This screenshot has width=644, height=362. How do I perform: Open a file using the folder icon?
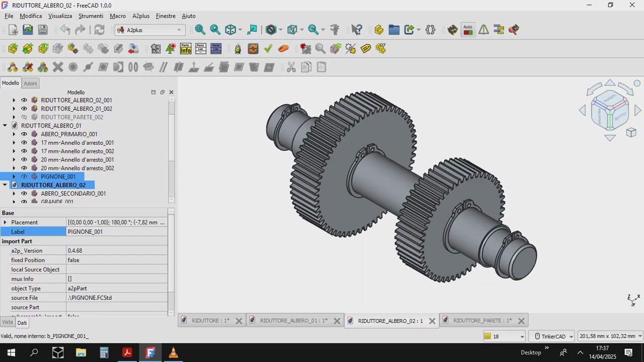click(x=28, y=30)
